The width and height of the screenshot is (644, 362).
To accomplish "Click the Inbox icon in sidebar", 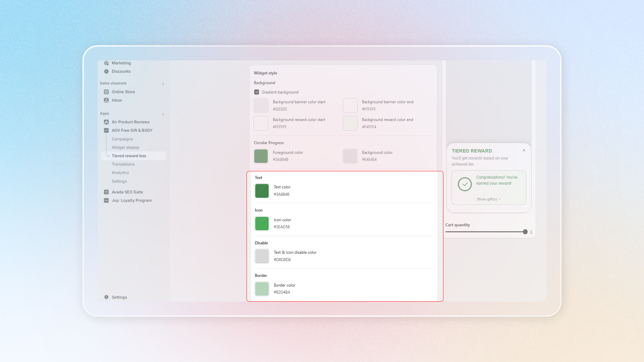I will click(106, 100).
